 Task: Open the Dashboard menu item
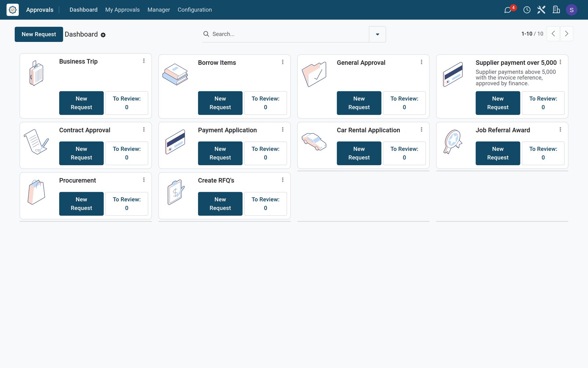83,10
